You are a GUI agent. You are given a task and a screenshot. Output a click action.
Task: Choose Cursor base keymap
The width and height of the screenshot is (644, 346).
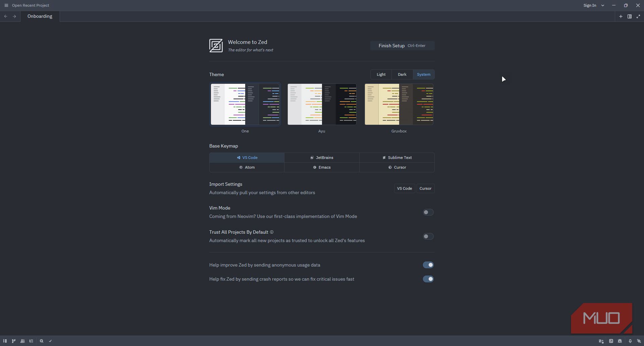(397, 167)
